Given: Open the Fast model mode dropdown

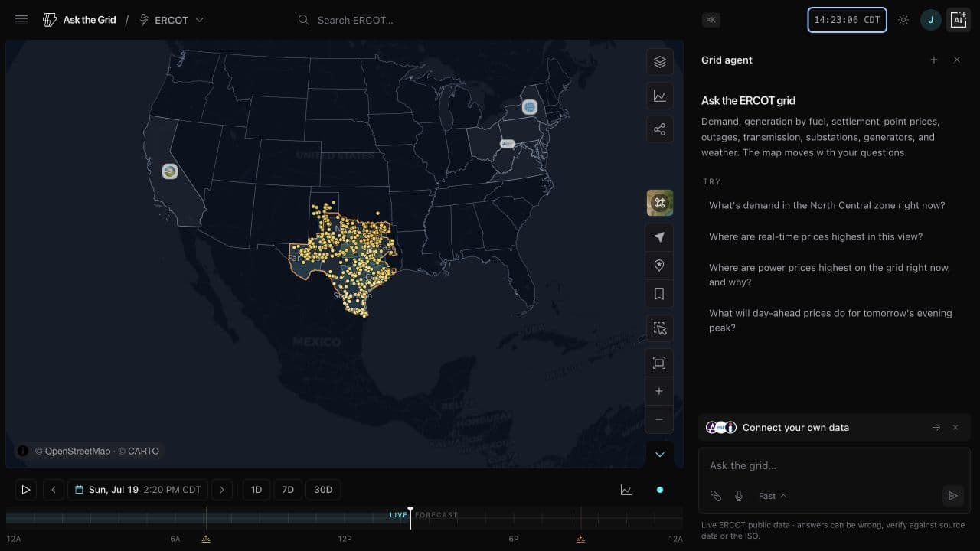Looking at the screenshot, I should point(773,496).
